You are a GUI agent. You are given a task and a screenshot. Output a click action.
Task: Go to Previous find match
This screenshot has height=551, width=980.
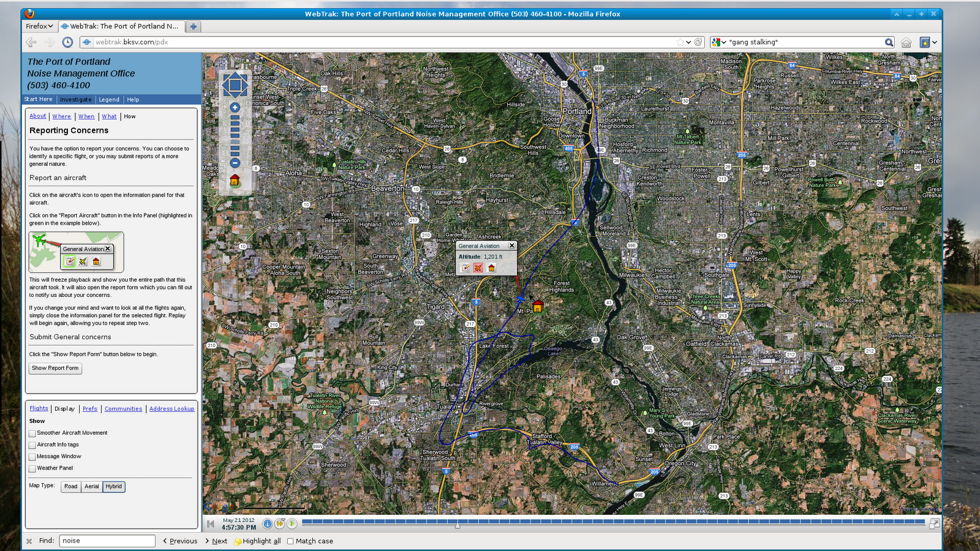[x=180, y=541]
